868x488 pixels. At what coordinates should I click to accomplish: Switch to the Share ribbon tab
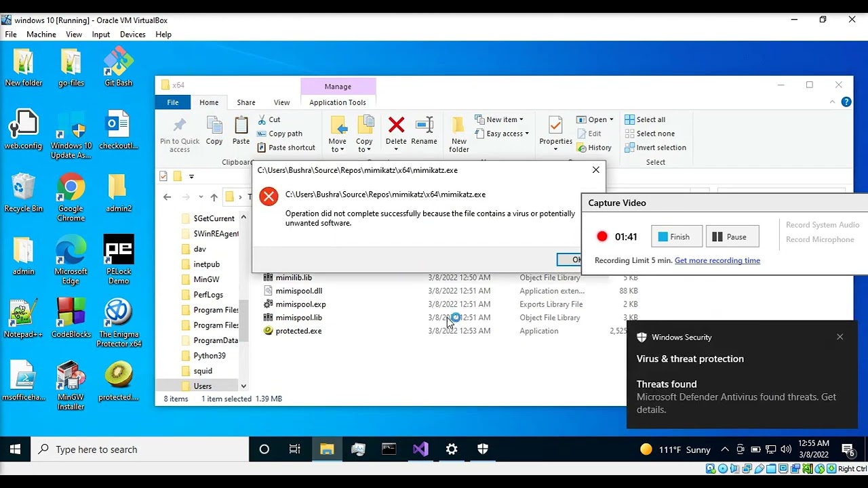click(246, 102)
